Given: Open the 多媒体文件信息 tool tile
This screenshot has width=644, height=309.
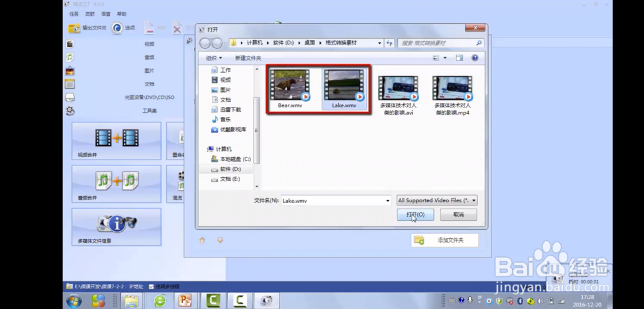Looking at the screenshot, I should tap(116, 227).
